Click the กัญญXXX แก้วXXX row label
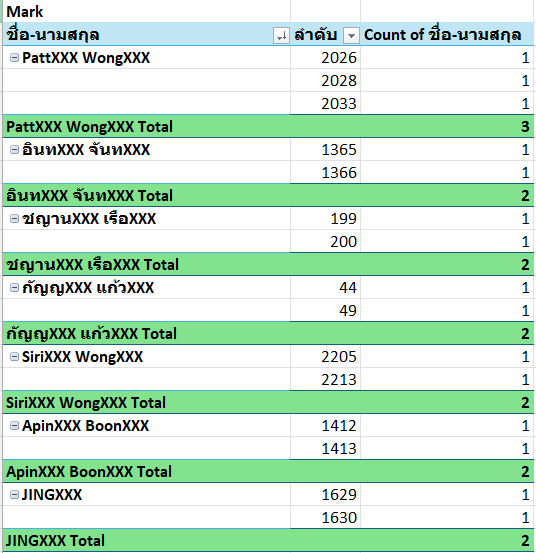Image resolution: width=536 pixels, height=553 pixels. tap(88, 288)
